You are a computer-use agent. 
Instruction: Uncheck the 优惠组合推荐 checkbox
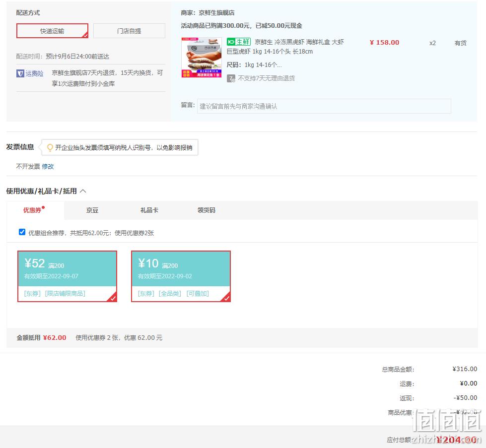[x=22, y=232]
